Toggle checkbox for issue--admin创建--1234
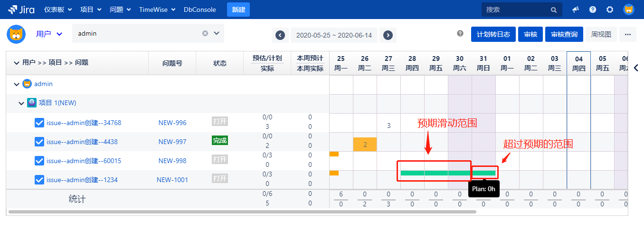Viewport: 644px width, 233px height. pos(40,180)
